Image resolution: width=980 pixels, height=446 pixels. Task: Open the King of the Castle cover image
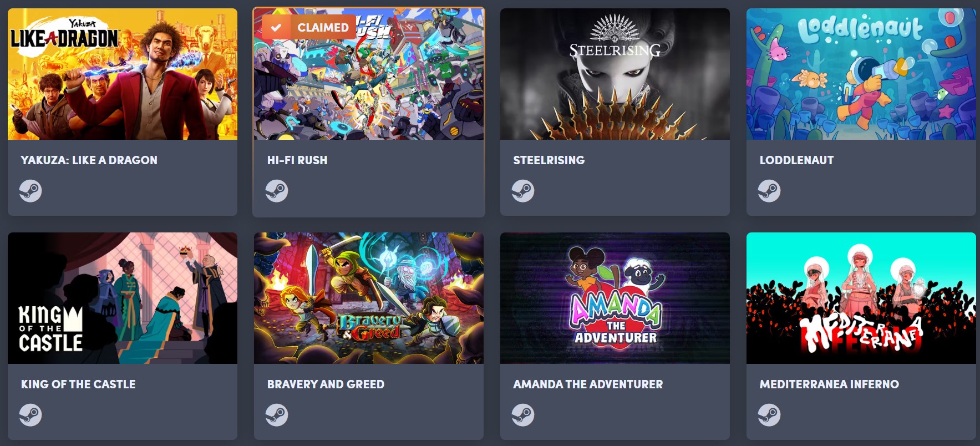(123, 298)
